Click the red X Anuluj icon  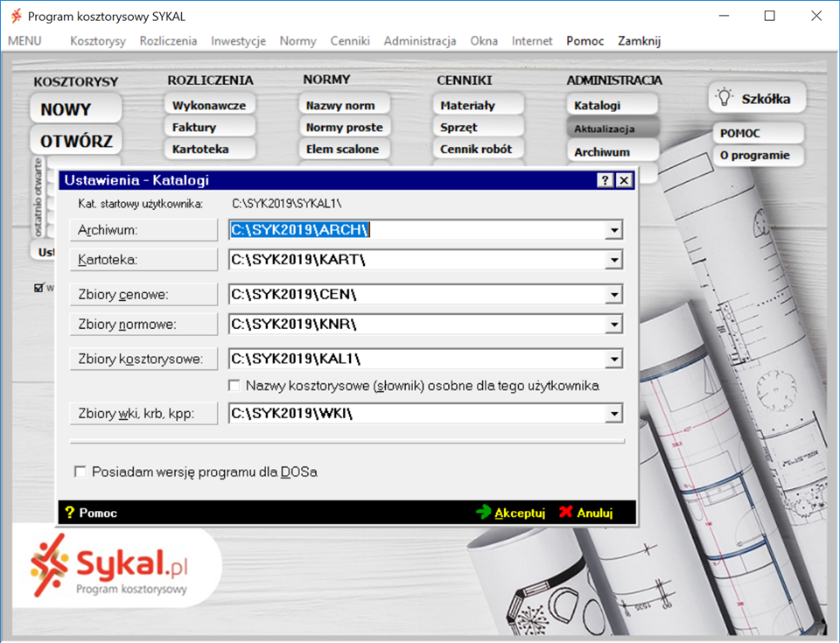click(x=565, y=513)
